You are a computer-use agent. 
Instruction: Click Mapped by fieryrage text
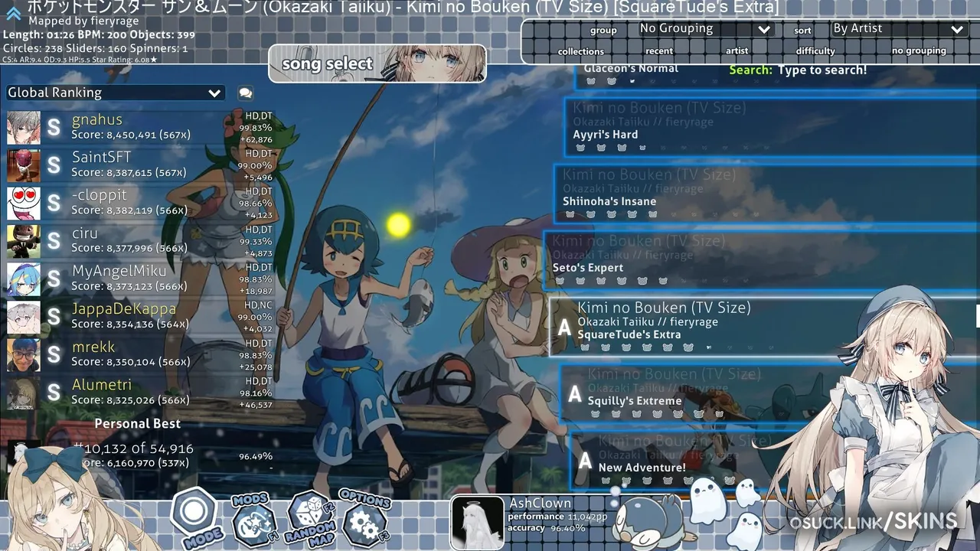click(84, 21)
